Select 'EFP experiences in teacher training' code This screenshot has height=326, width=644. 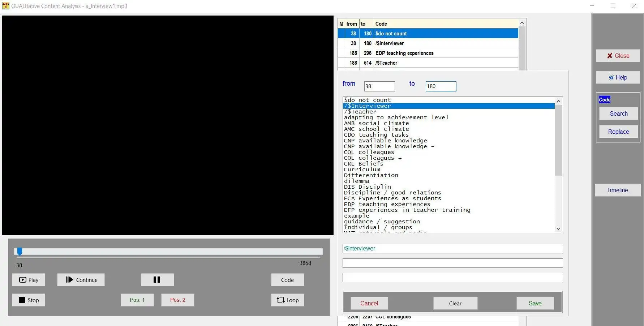449,210
